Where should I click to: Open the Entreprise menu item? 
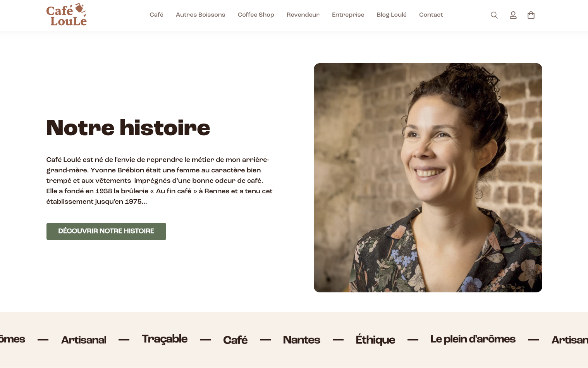click(348, 15)
